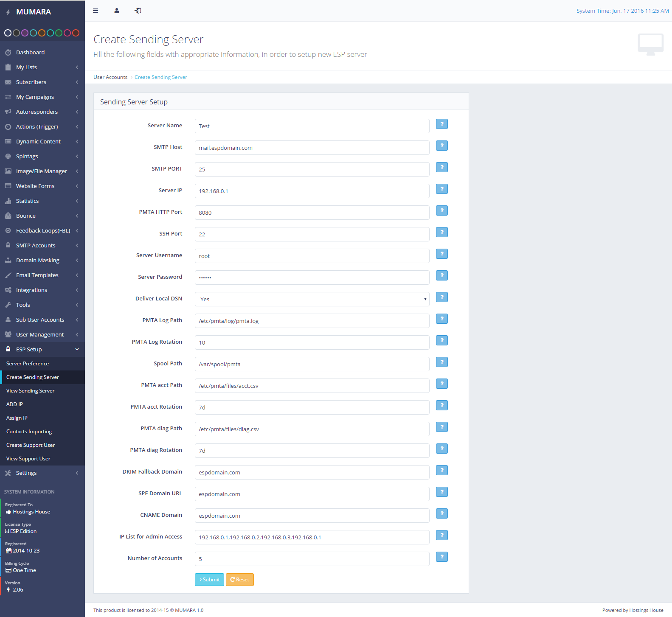Image resolution: width=672 pixels, height=617 pixels.
Task: Open help for Number of Accounts
Action: (441, 557)
